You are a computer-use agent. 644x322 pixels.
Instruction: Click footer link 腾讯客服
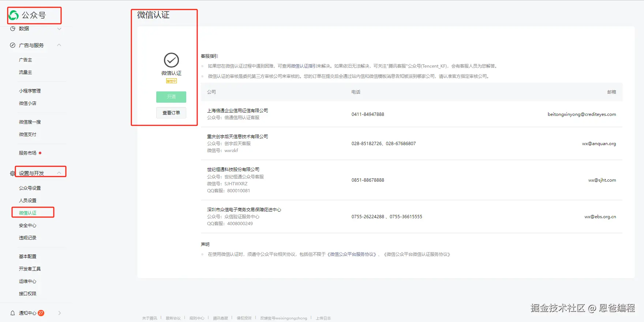[x=221, y=318]
